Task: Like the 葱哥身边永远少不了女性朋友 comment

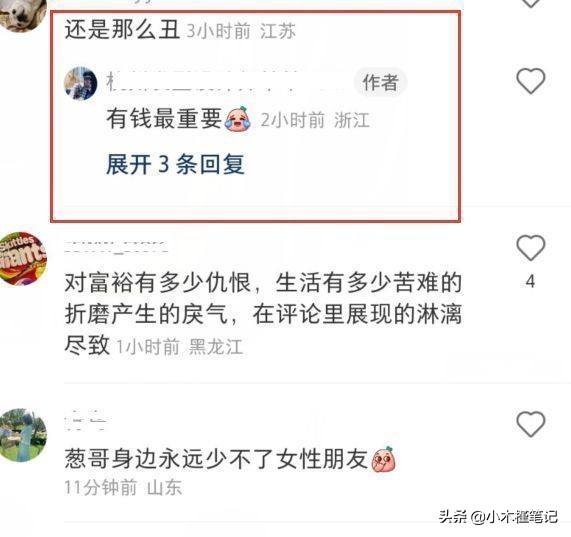Action: [531, 424]
